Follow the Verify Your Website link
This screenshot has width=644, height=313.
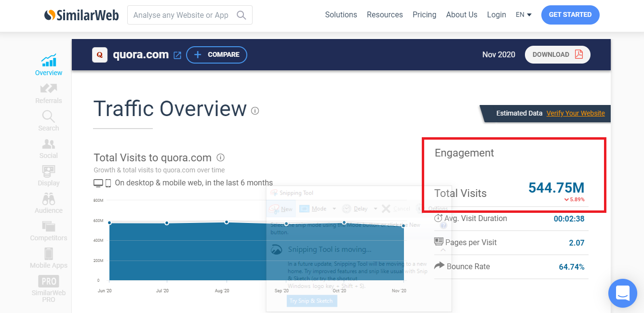coord(576,113)
